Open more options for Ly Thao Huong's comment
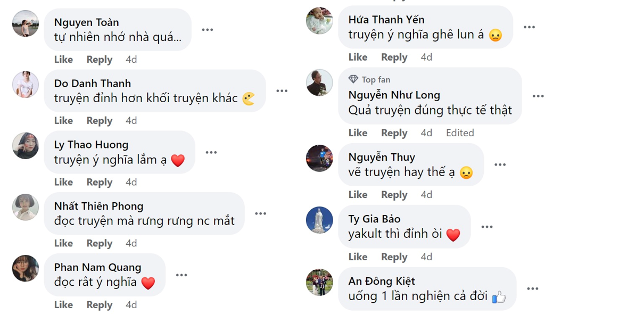This screenshot has width=644, height=314. point(211,152)
